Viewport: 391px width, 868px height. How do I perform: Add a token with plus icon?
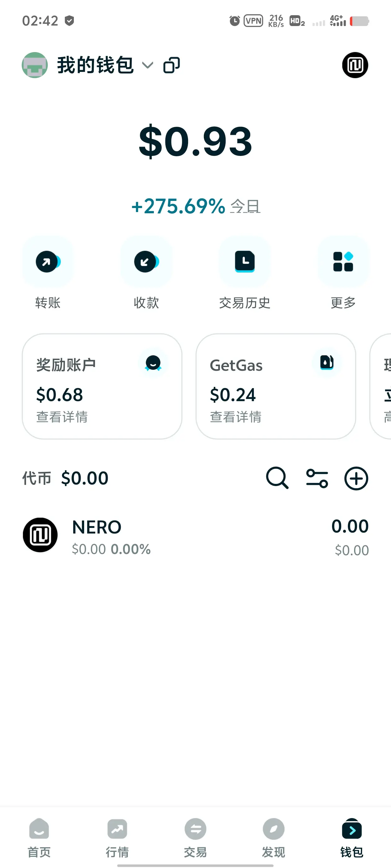coord(356,478)
